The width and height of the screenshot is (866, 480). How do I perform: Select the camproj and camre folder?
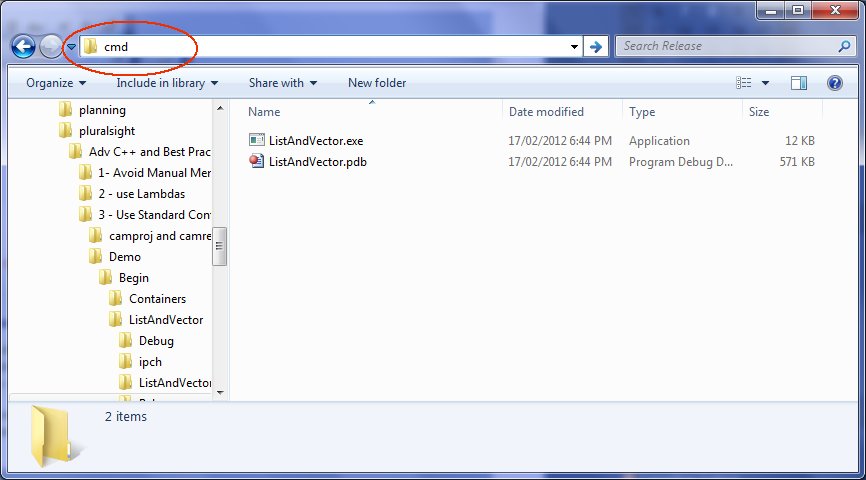160,236
